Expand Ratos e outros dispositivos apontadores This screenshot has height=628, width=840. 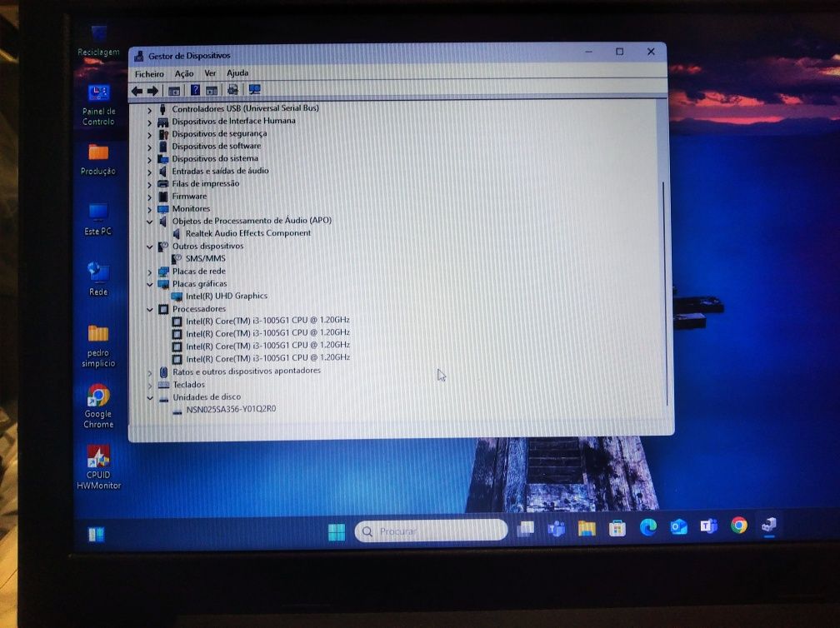pyautogui.click(x=149, y=372)
